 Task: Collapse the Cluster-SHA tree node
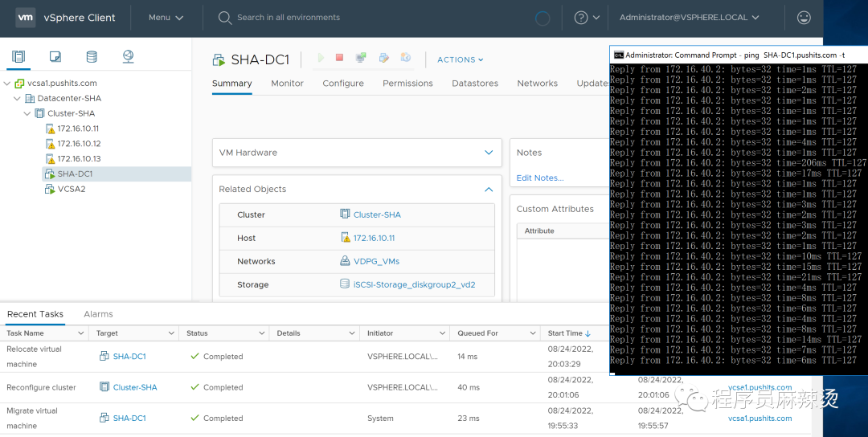click(x=27, y=113)
